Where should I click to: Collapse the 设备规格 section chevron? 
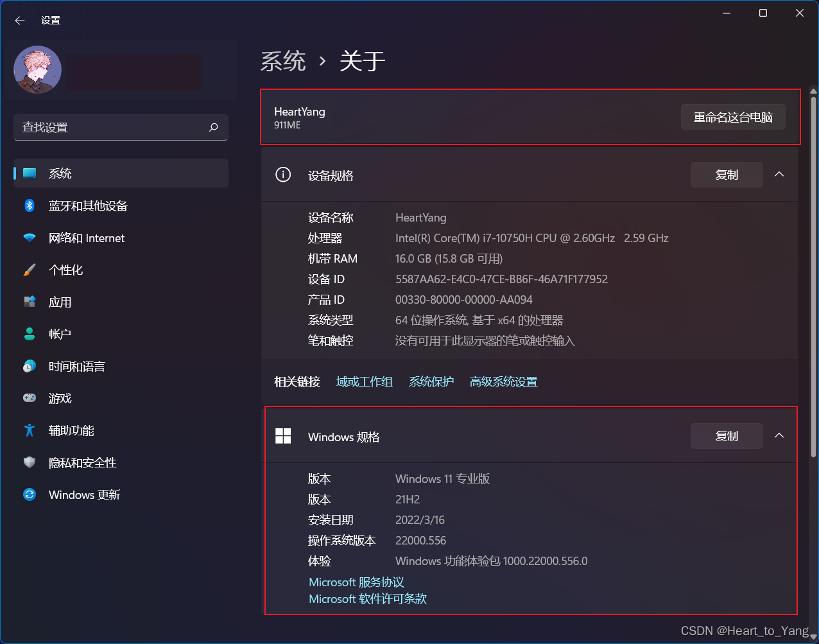(x=779, y=175)
